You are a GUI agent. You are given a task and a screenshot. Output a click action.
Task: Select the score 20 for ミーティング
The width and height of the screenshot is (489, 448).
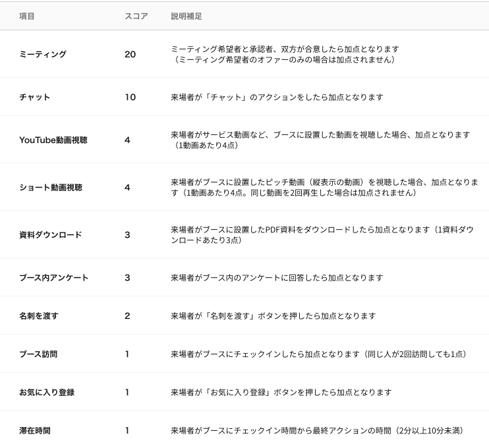coord(130,54)
